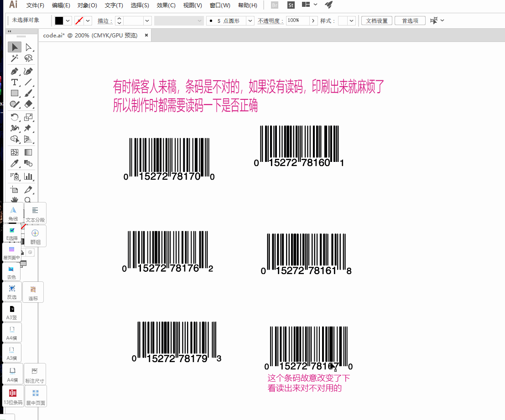Select the Mesh tool
The height and width of the screenshot is (420, 505).
(15, 152)
